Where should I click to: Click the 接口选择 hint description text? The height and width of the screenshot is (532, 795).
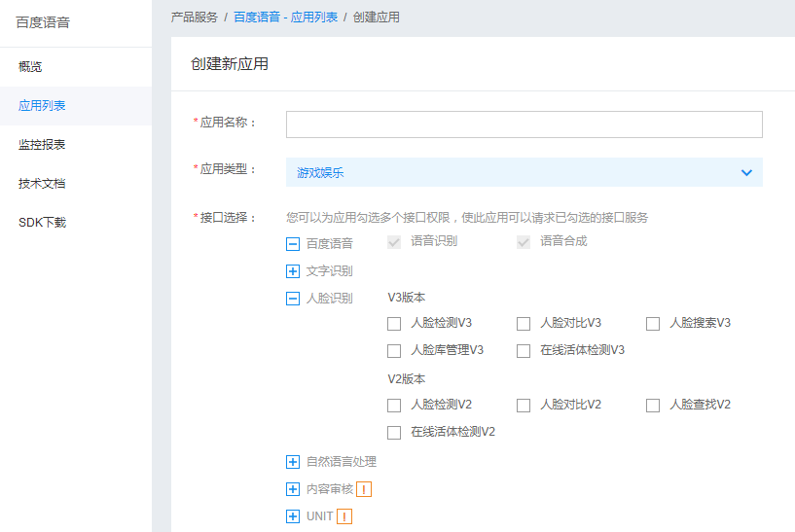pos(467,218)
